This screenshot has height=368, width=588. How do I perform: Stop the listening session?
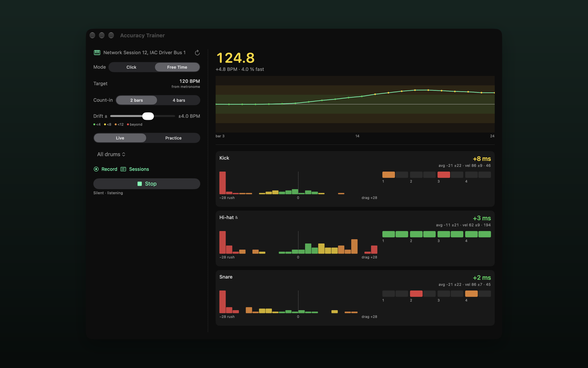click(x=147, y=184)
